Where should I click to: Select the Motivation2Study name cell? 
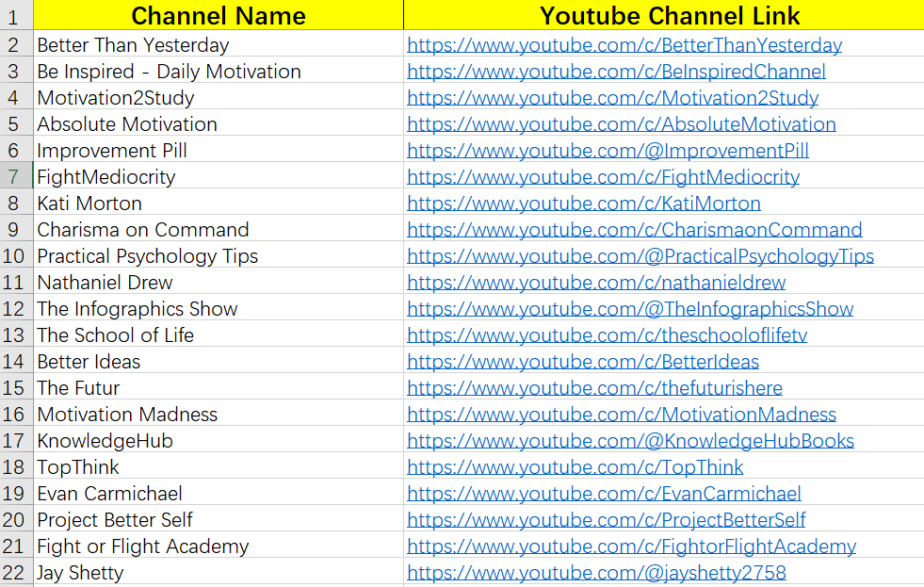tap(219, 96)
